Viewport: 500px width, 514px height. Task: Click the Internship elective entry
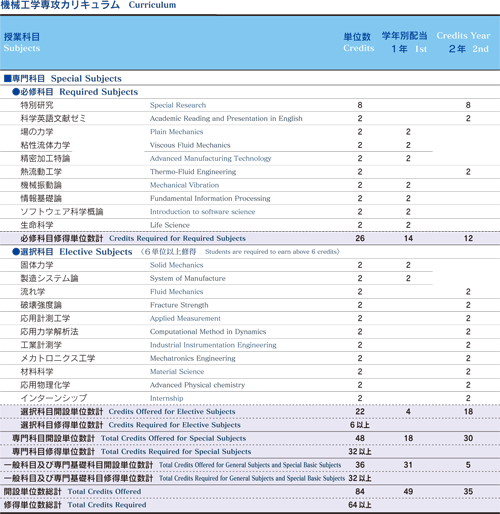click(166, 398)
